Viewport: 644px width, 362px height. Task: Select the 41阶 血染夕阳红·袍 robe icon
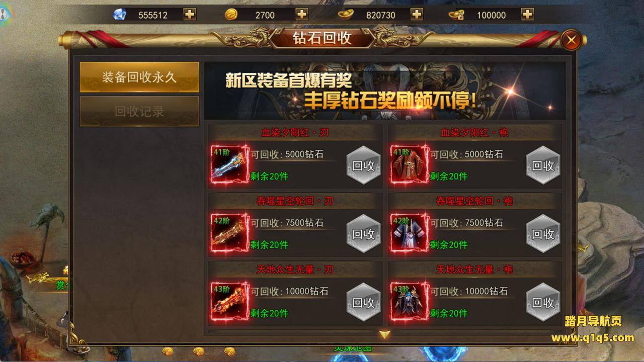point(410,165)
